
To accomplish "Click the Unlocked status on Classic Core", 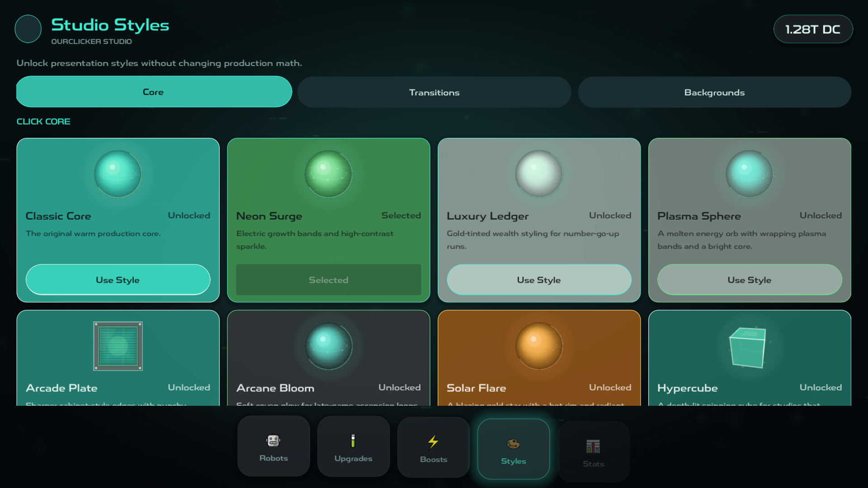I will click(189, 216).
